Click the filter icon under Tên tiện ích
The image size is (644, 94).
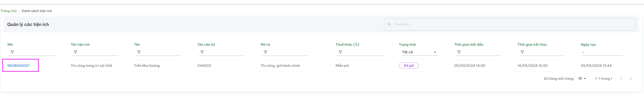click(x=76, y=52)
